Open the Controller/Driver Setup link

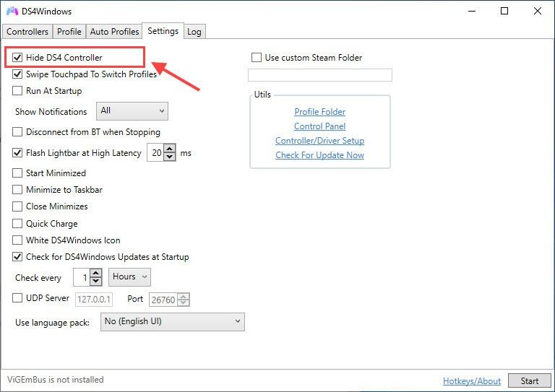[x=319, y=141]
